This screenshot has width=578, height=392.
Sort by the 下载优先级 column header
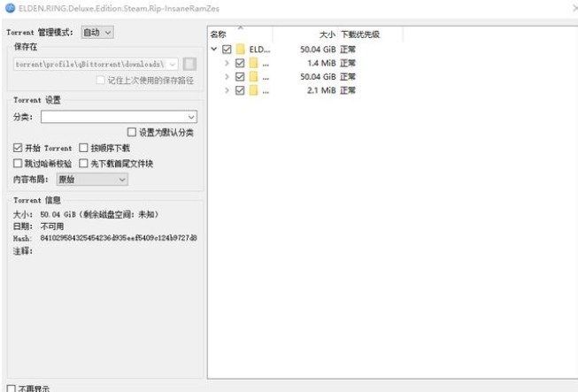(371, 35)
